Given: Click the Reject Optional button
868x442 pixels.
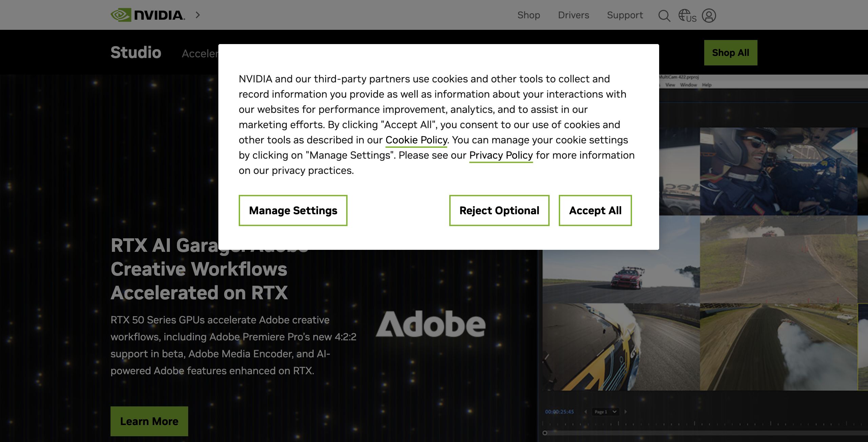Looking at the screenshot, I should coord(499,210).
